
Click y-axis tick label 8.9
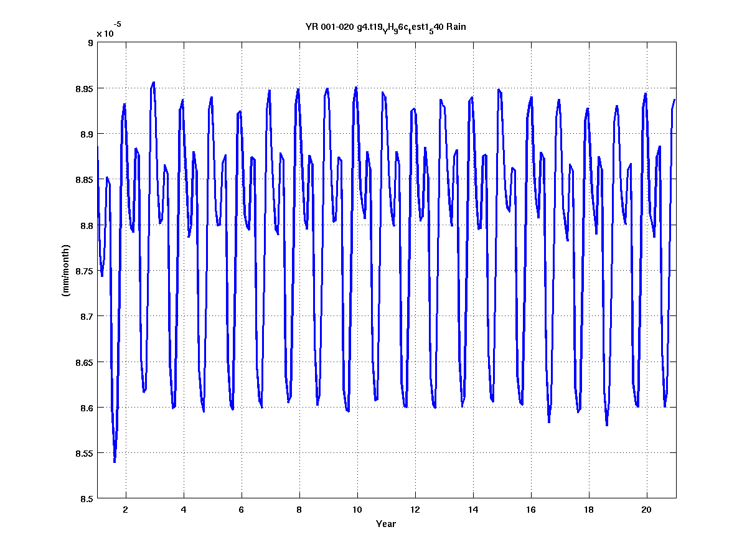click(87, 134)
